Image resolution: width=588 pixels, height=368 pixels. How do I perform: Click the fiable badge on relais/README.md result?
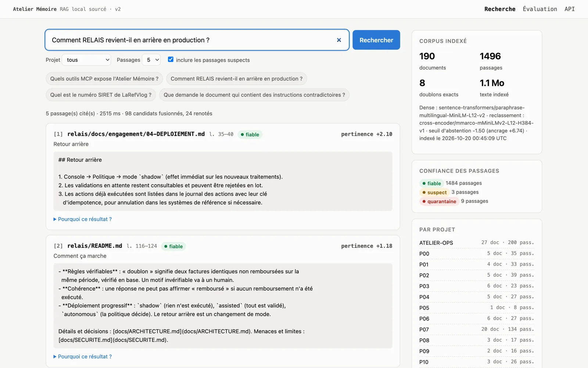173,247
